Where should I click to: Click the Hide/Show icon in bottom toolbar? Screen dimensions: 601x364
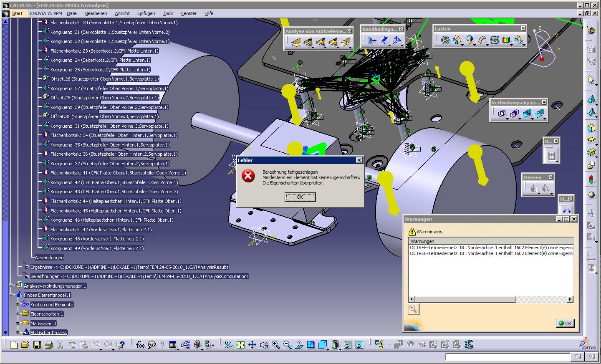(x=348, y=345)
